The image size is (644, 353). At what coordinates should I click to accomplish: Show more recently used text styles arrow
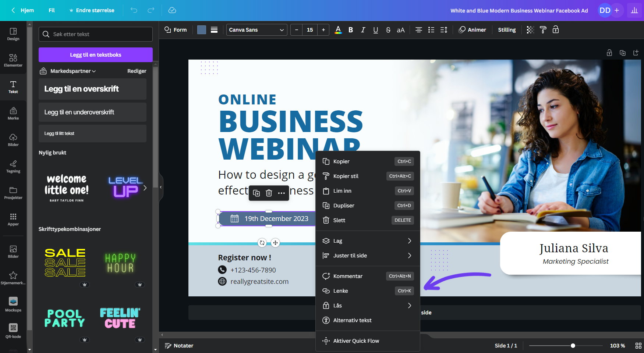click(145, 188)
